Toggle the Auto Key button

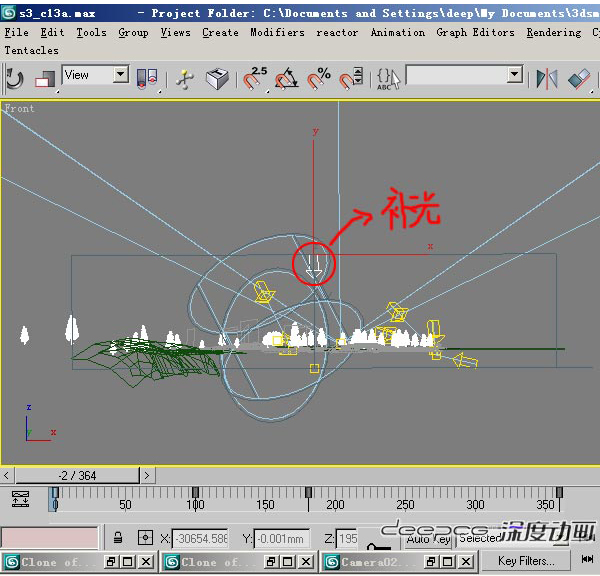[x=428, y=540]
